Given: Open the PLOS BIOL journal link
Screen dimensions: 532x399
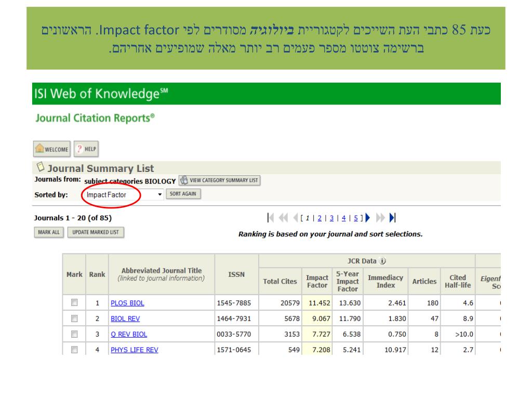Looking at the screenshot, I should [x=127, y=303].
